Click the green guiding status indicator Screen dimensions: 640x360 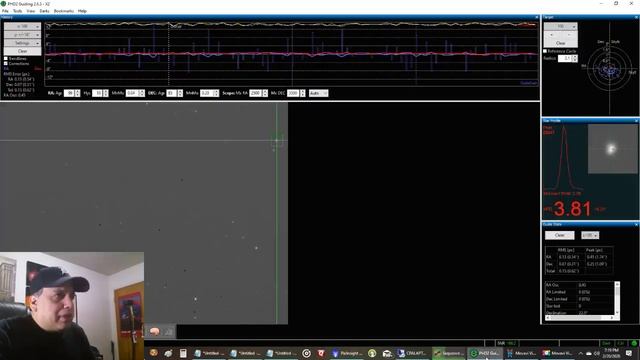[x=634, y=343]
